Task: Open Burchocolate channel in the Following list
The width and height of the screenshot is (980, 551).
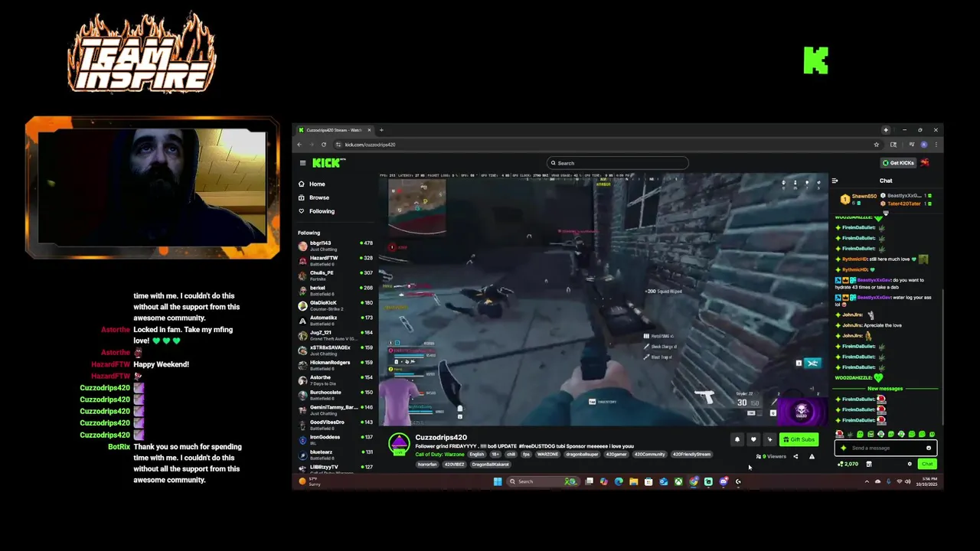Action: 335,395
